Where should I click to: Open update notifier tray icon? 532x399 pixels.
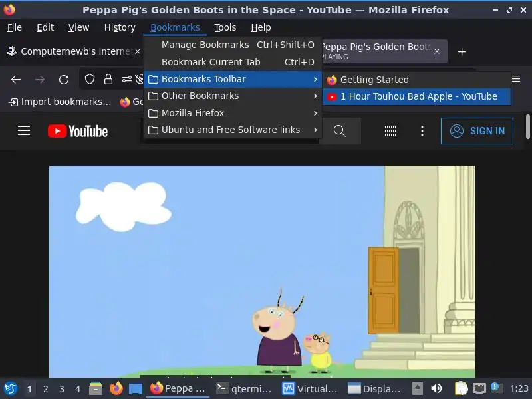tap(496, 388)
